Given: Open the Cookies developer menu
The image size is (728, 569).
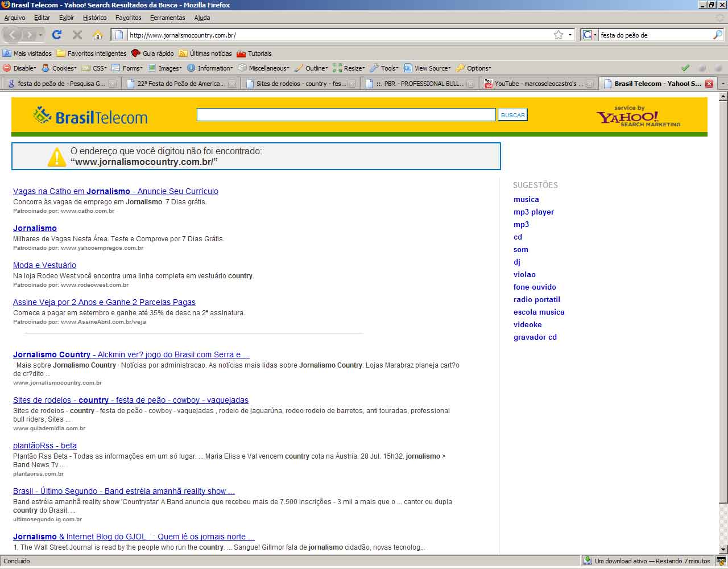Looking at the screenshot, I should (59, 68).
